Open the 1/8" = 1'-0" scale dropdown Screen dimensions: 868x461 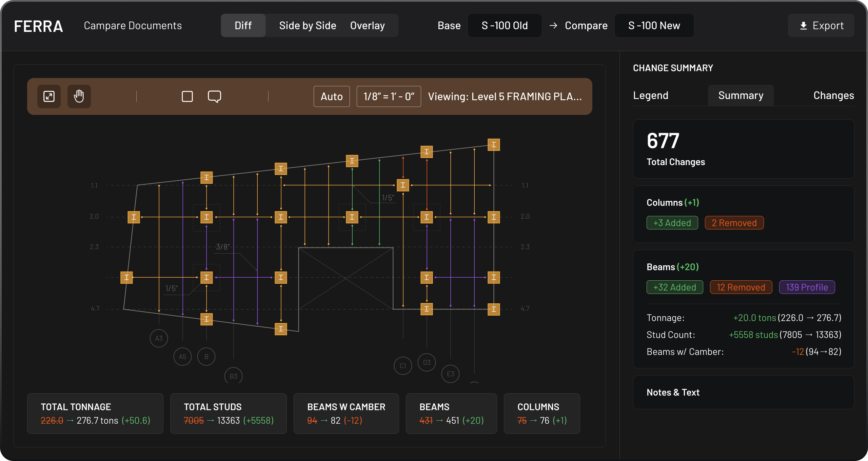[x=389, y=96]
